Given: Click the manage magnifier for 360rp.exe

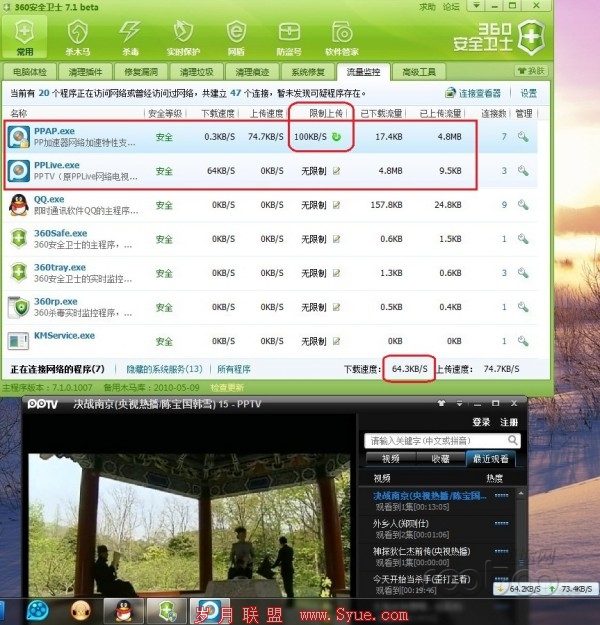Looking at the screenshot, I should tap(523, 307).
